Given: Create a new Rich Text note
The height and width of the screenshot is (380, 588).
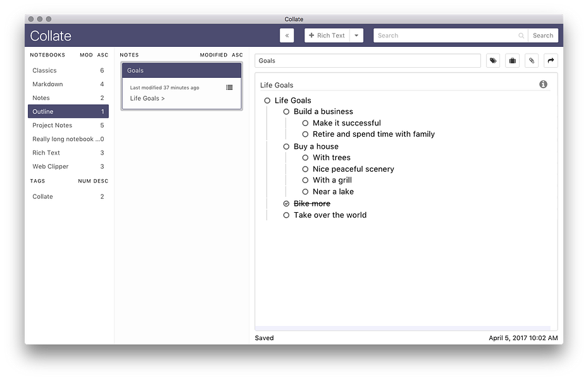Looking at the screenshot, I should point(327,35).
